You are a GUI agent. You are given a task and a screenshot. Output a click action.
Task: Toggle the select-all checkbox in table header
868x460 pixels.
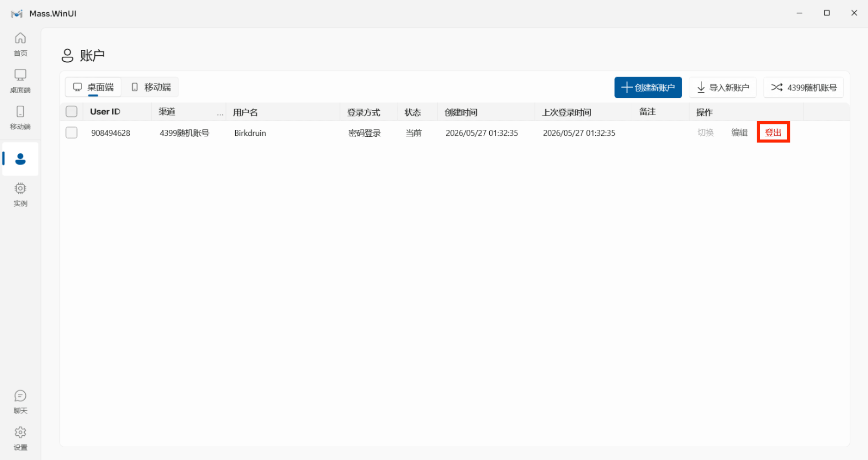tap(71, 112)
